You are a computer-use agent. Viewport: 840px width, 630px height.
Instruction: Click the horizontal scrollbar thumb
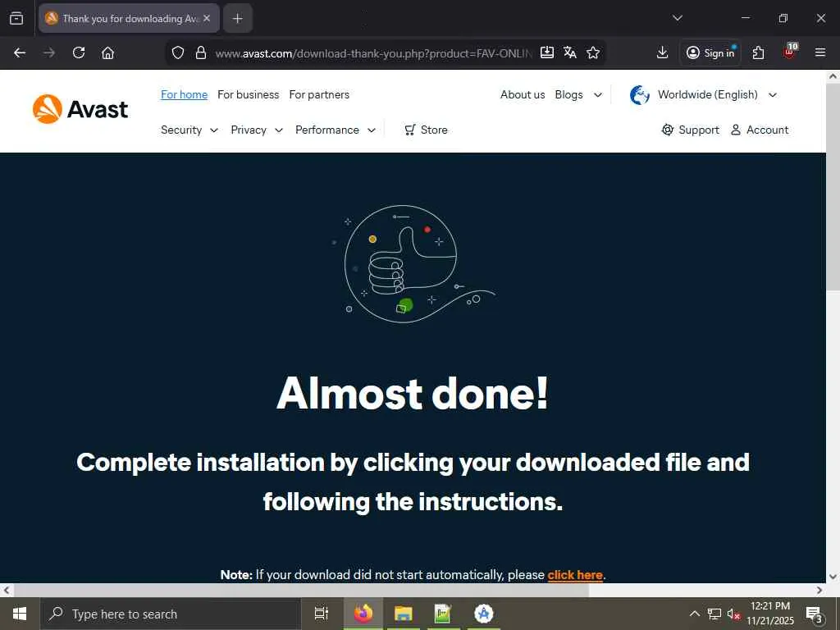(302, 591)
